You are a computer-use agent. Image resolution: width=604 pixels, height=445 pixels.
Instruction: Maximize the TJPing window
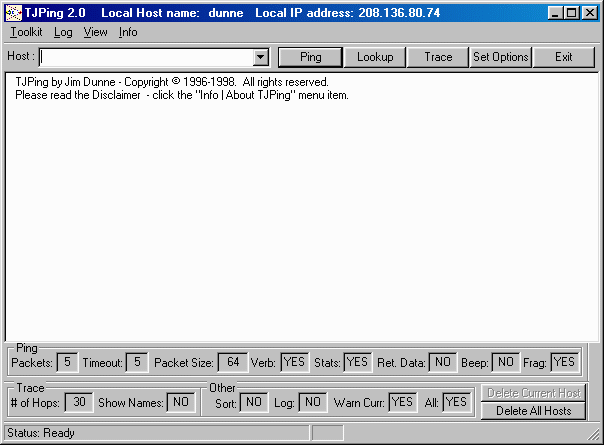pyautogui.click(x=572, y=13)
